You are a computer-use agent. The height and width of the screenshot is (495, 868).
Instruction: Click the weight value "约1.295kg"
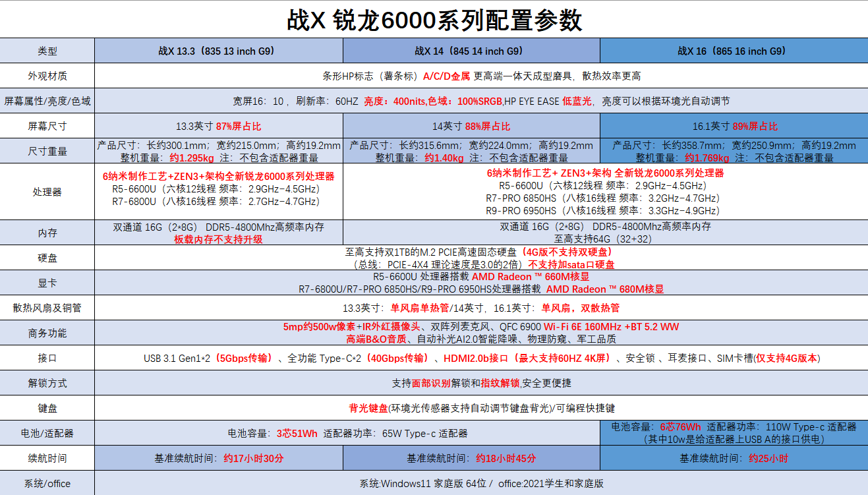[x=192, y=158]
